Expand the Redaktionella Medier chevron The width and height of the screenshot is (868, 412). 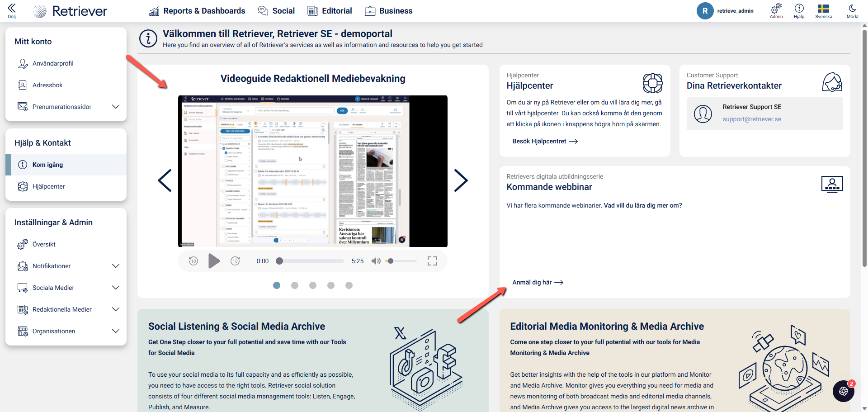coord(116,309)
